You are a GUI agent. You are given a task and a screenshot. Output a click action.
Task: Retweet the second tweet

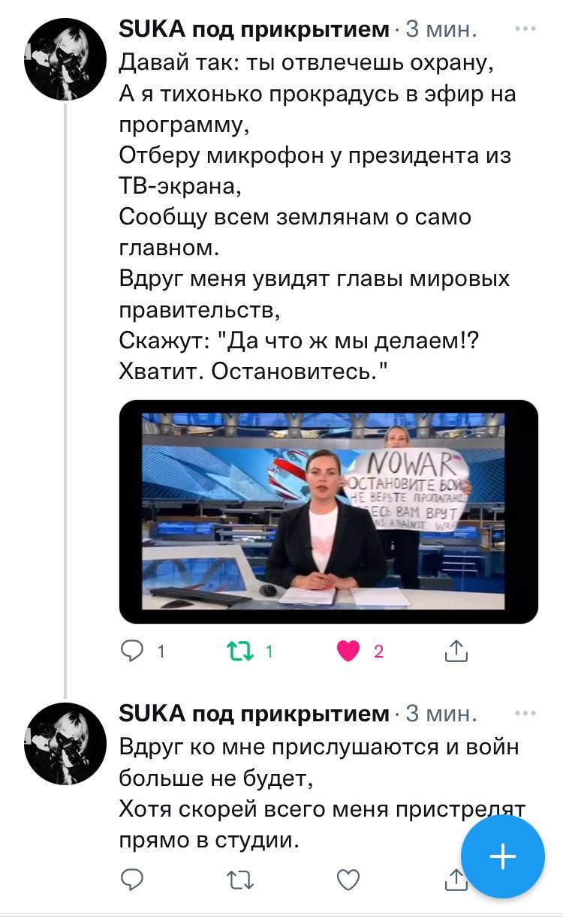coord(242,879)
